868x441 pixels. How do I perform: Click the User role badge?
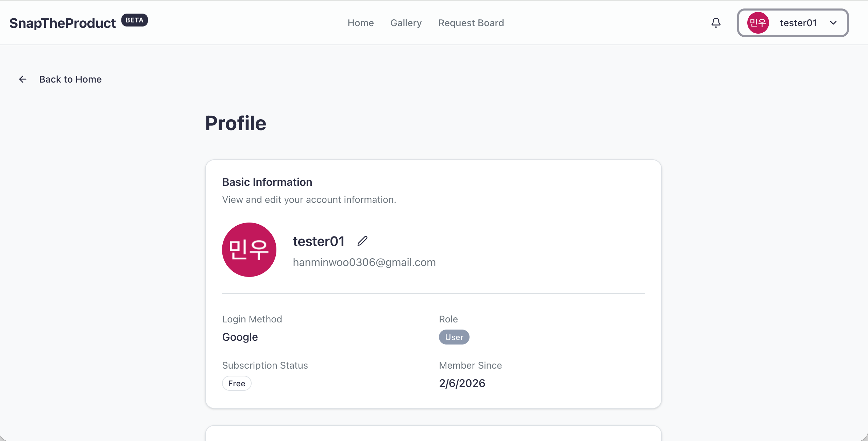click(454, 337)
